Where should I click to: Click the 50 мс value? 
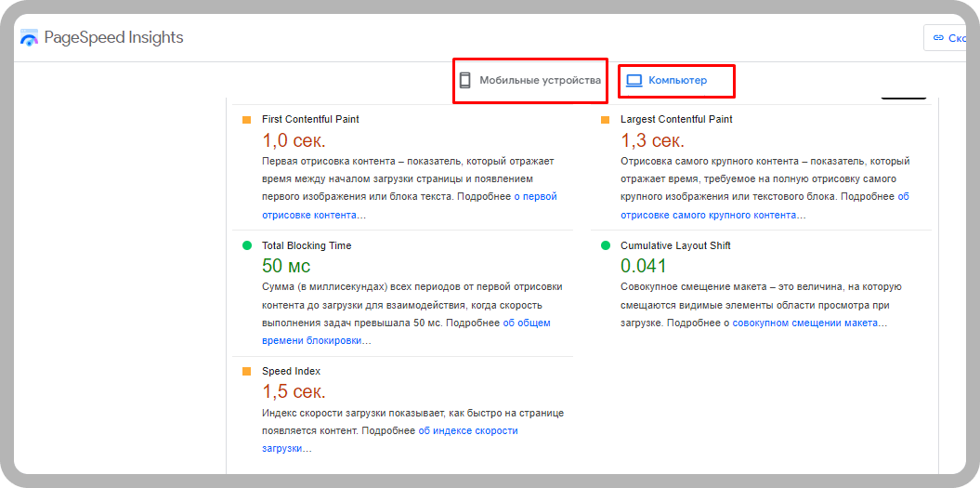(x=286, y=266)
